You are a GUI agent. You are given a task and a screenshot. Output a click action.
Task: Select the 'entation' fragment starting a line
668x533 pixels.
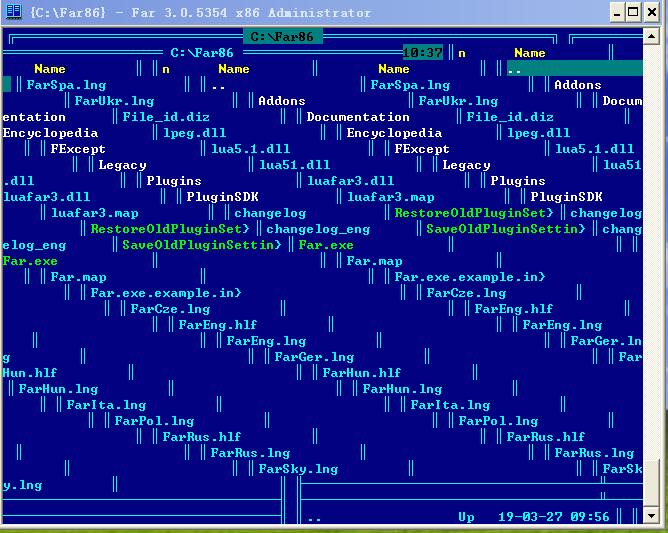34,117
